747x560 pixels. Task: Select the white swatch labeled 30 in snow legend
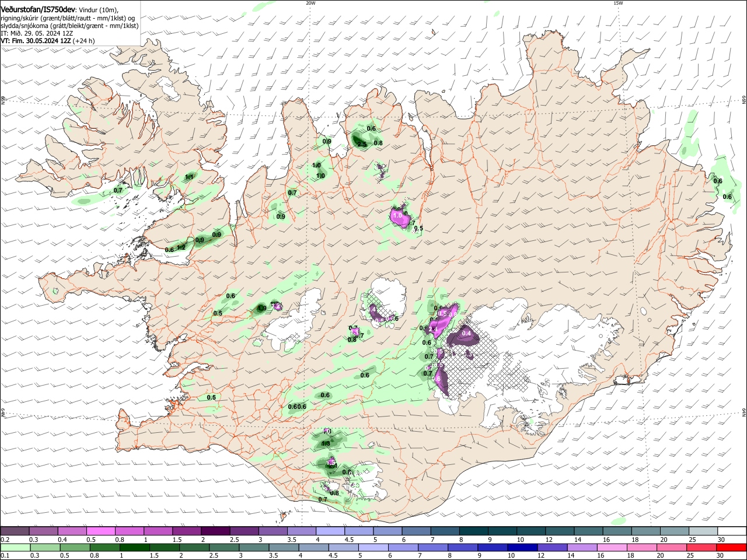(732, 531)
